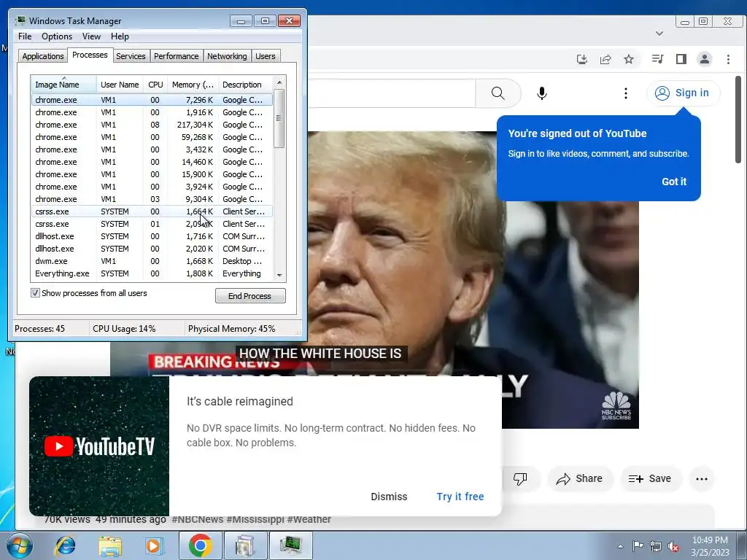Open Task Manager File menu
Screen dimensions: 747x560
click(x=25, y=36)
